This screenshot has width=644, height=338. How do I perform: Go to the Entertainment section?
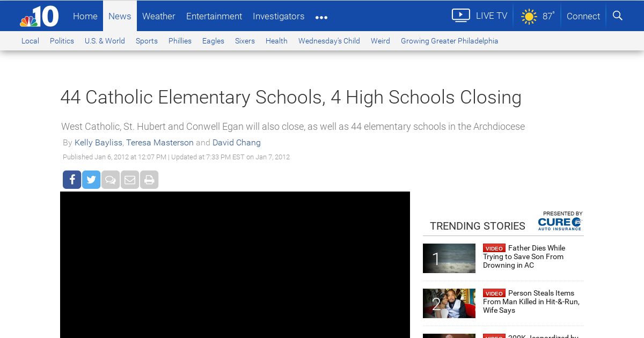214,16
